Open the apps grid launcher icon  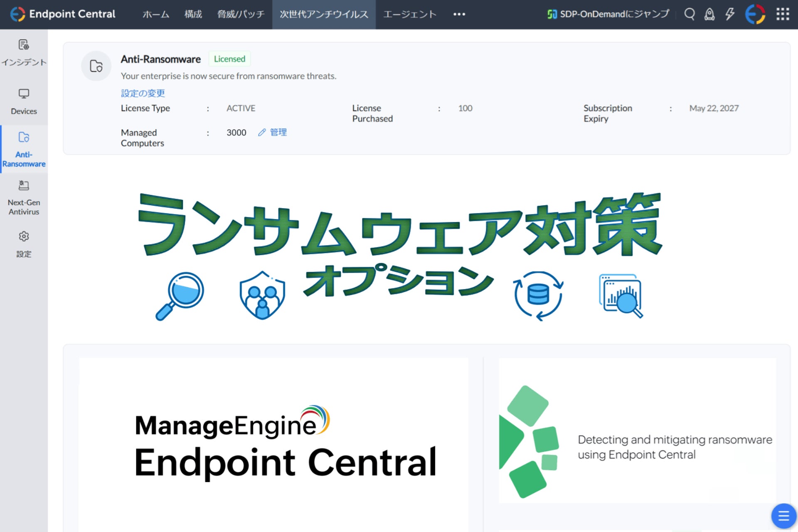[783, 14]
